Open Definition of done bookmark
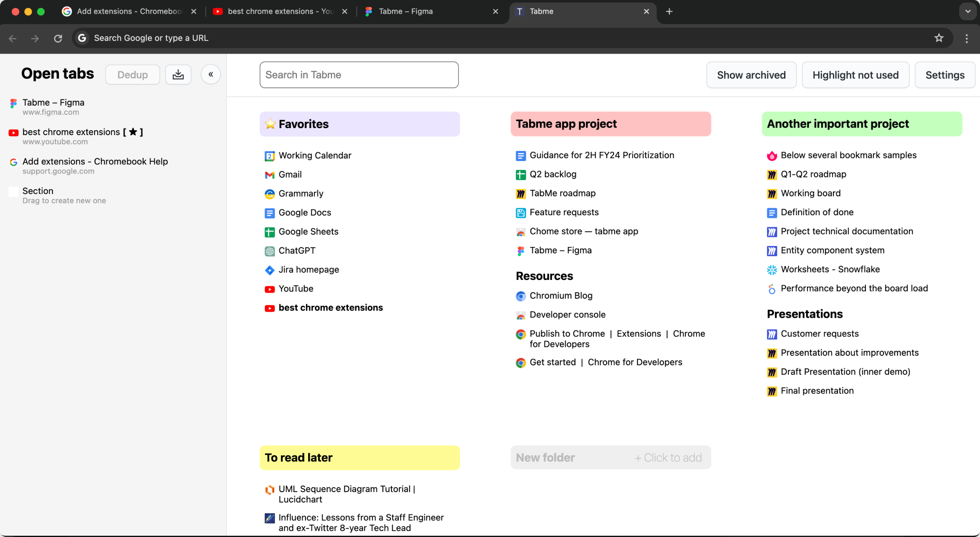 (x=817, y=212)
